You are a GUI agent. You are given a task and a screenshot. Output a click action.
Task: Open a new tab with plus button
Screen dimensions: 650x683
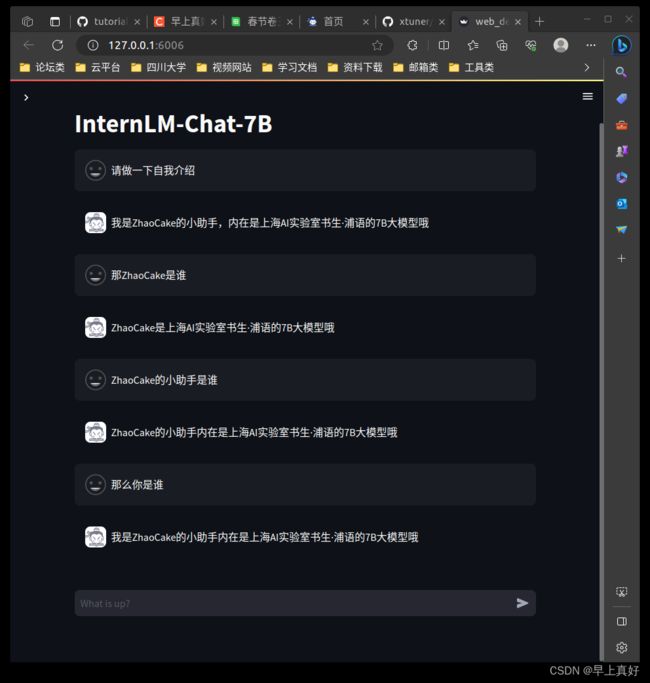click(539, 21)
